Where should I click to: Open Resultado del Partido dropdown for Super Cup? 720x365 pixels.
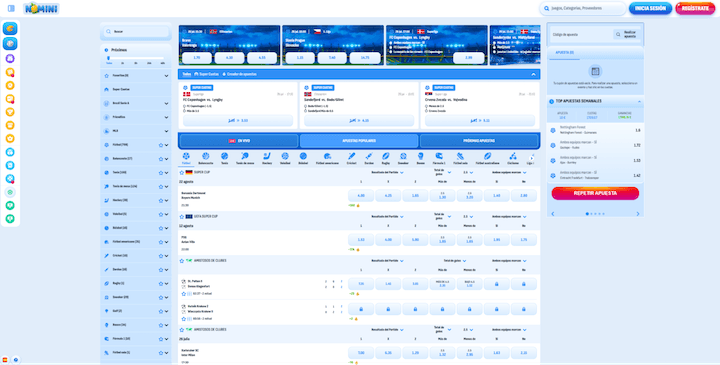pos(388,173)
